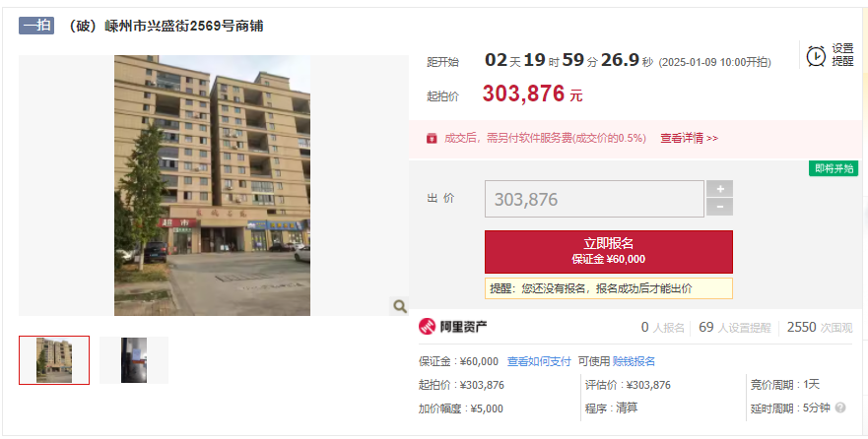Image resolution: width=868 pixels, height=439 pixels.
Task: Click the main building photo
Action: pyautogui.click(x=213, y=185)
